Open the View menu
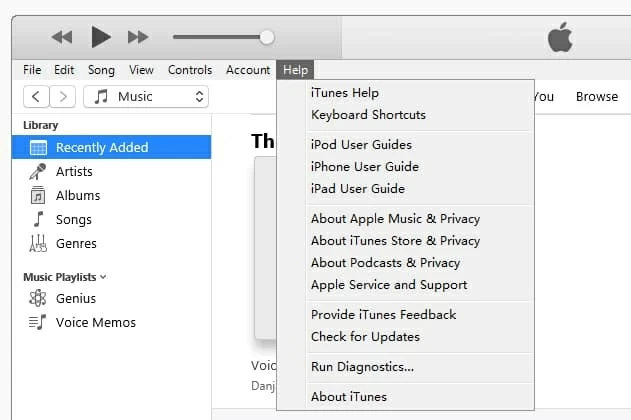Screen dimensions: 631x420 (x=141, y=70)
